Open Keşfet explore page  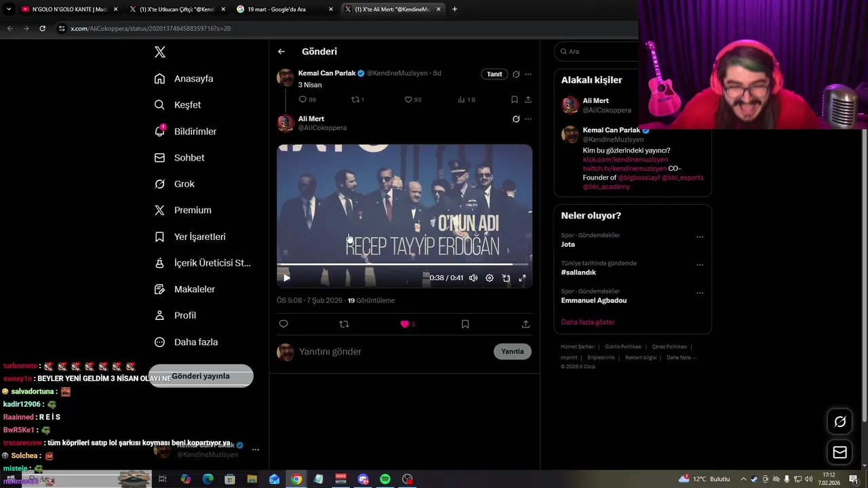[178, 105]
